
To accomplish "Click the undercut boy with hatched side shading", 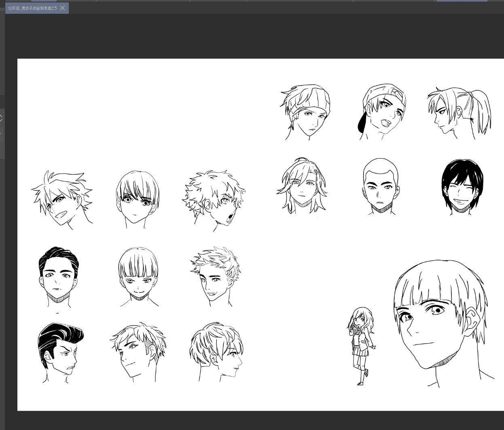I will click(138, 351).
